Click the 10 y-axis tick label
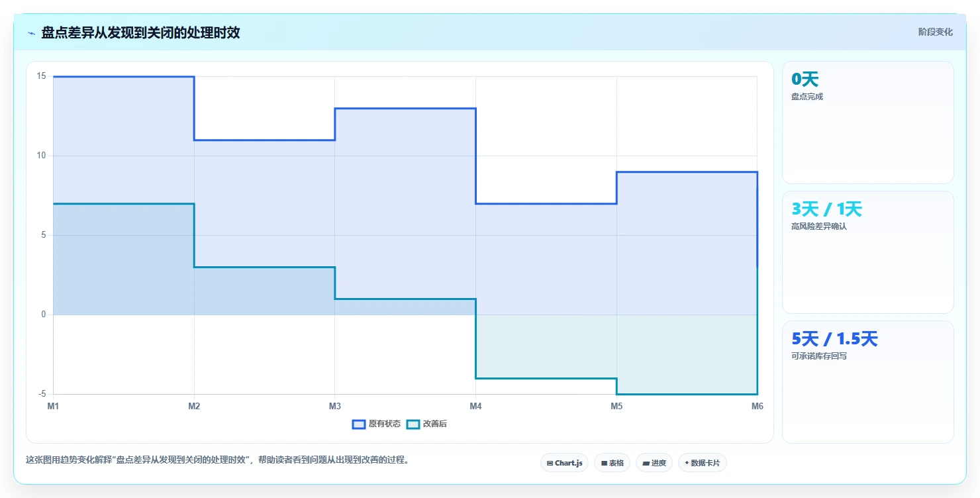This screenshot has height=498, width=980. coord(41,156)
